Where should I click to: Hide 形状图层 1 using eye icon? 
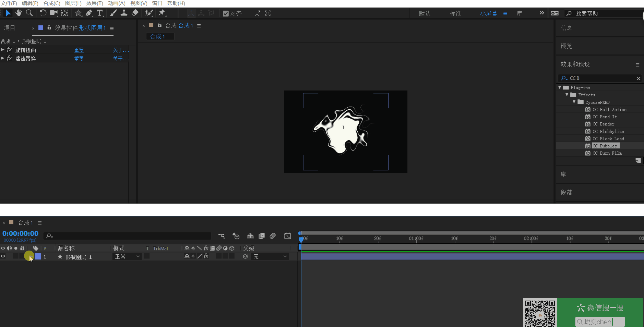click(3, 256)
